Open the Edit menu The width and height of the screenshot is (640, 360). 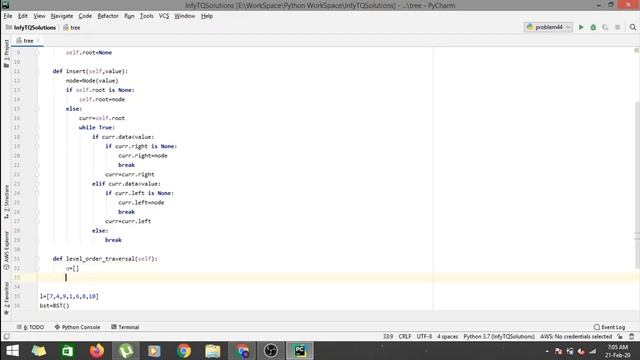(x=22, y=16)
